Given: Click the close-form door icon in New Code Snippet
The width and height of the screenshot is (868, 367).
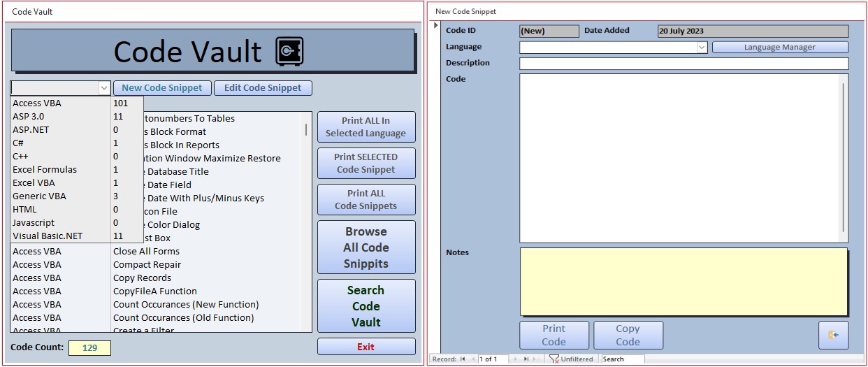Looking at the screenshot, I should (833, 336).
